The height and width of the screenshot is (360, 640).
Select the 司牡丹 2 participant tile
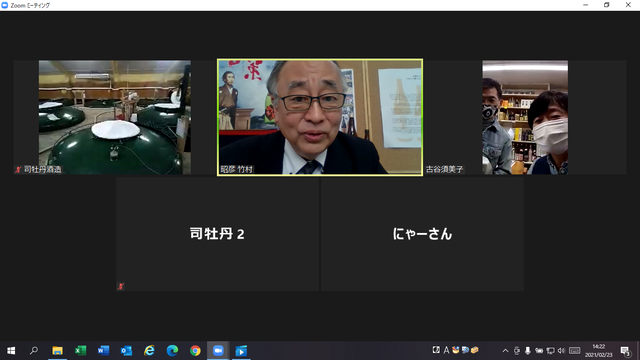[x=218, y=234]
